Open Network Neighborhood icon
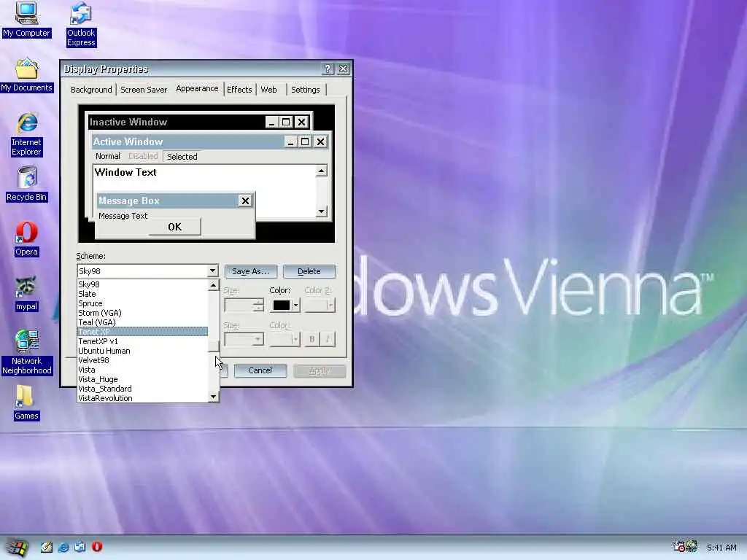 coord(27,352)
